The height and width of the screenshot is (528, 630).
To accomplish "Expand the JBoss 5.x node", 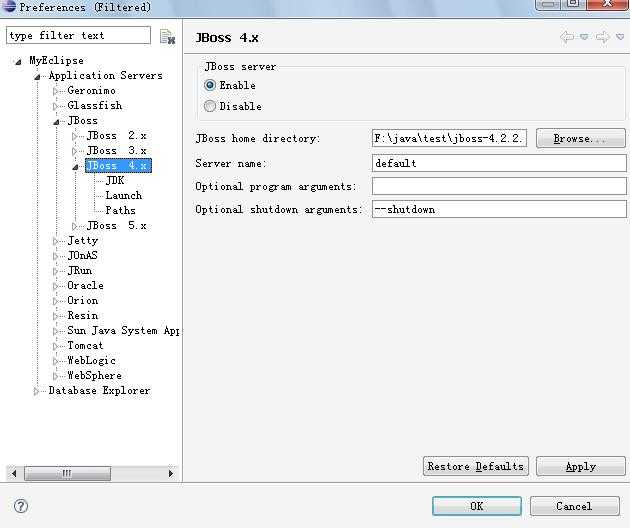I will coord(75,226).
